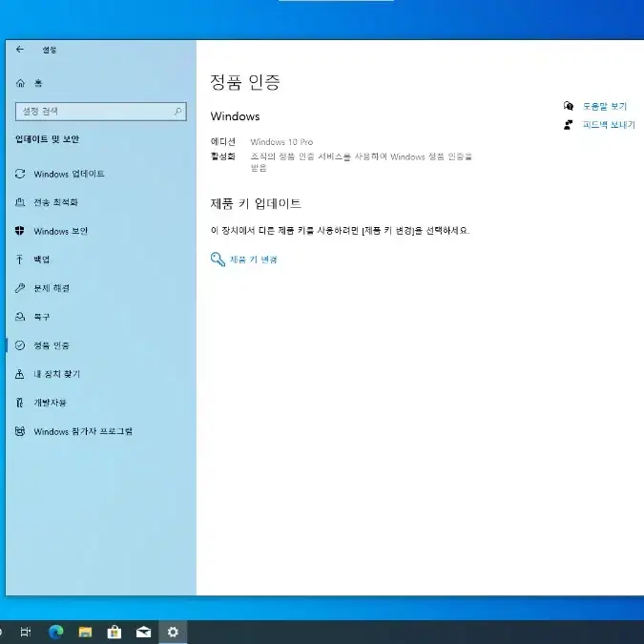This screenshot has height=644, width=644.
Task: Click the 전송 최적화 icon
Action: 20,202
